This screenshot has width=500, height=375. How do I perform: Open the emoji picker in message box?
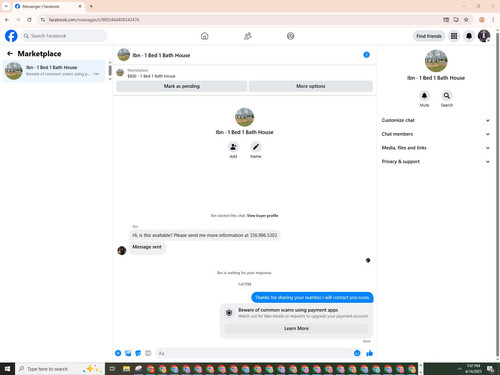coord(357,353)
